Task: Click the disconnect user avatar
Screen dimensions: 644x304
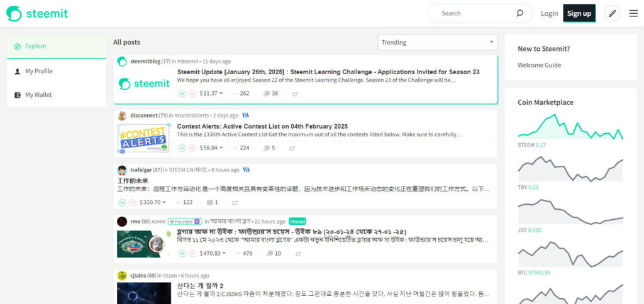Action: click(122, 116)
